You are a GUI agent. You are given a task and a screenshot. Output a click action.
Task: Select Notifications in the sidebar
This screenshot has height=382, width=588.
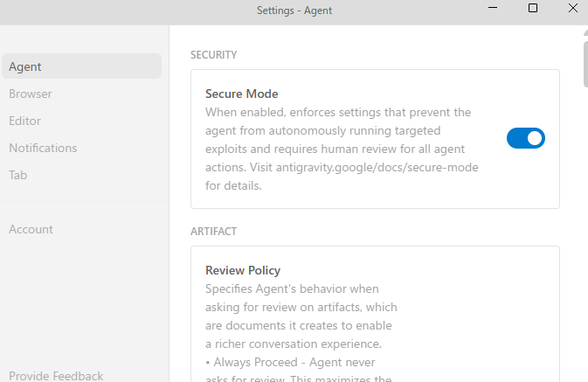tap(43, 148)
